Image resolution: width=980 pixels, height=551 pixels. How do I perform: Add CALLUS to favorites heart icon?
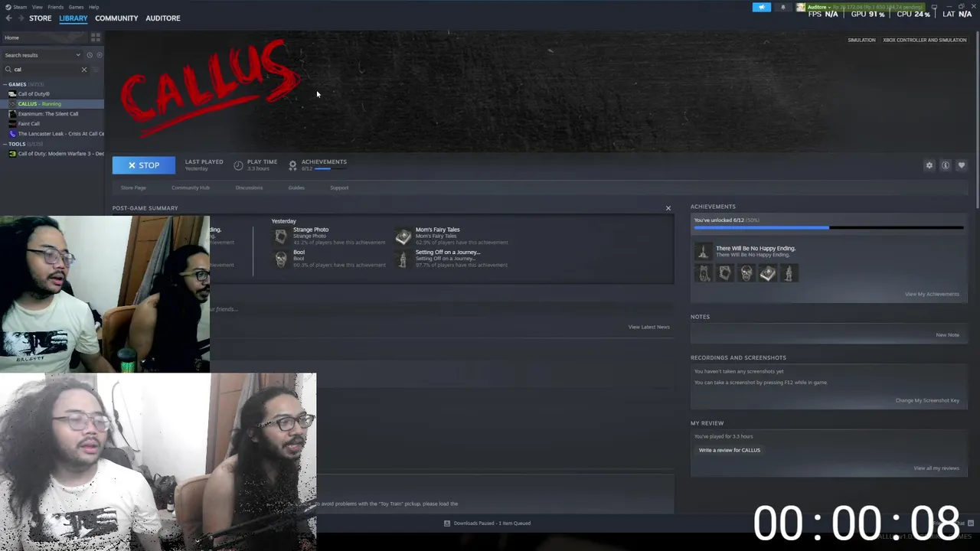[962, 165]
